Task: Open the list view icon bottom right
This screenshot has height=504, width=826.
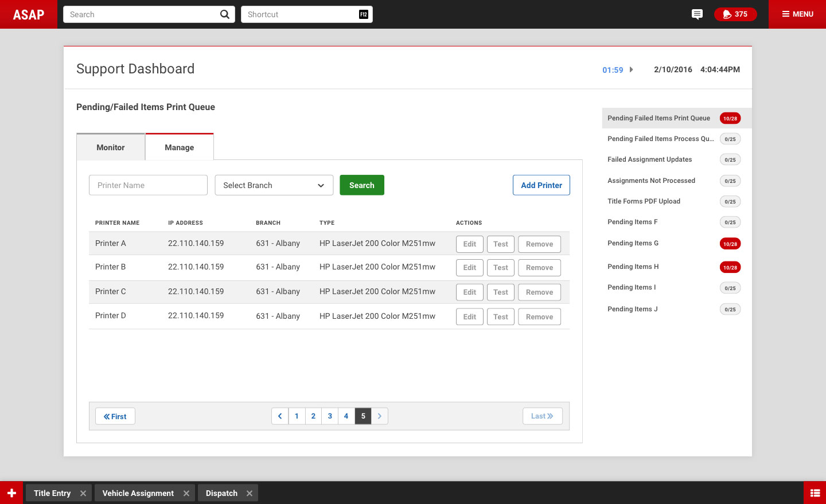Action: (x=815, y=493)
